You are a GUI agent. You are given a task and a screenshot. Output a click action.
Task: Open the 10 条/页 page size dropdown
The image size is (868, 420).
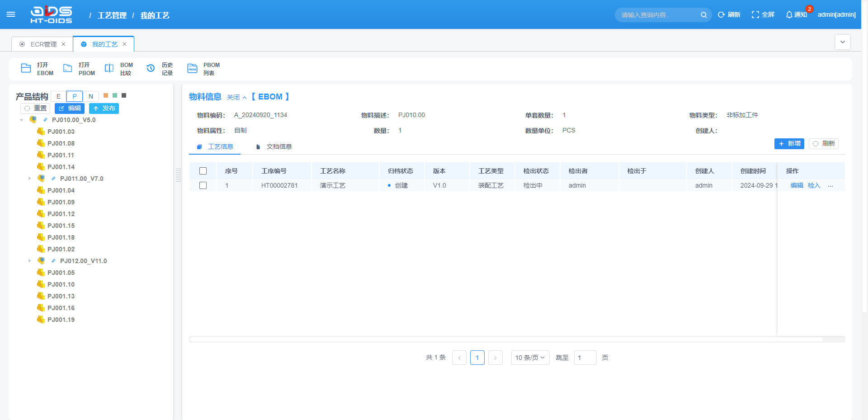point(530,358)
